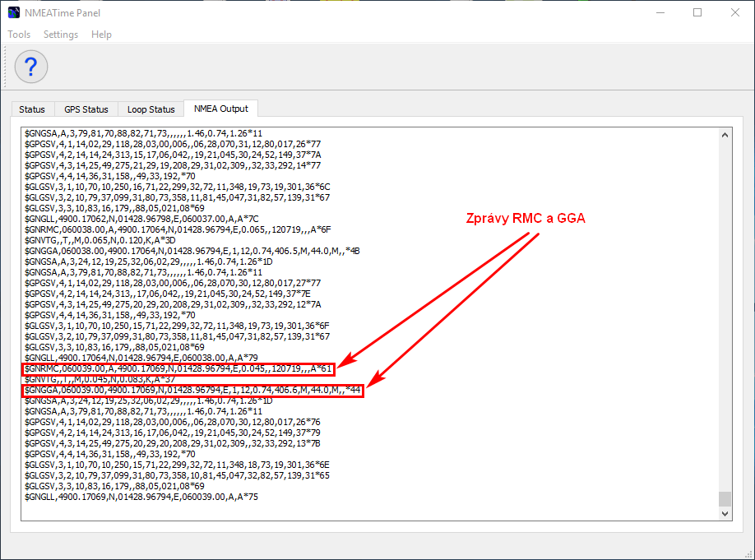Viewport: 755px width, 560px height.
Task: Click the blue question mark help icon
Action: point(31,67)
